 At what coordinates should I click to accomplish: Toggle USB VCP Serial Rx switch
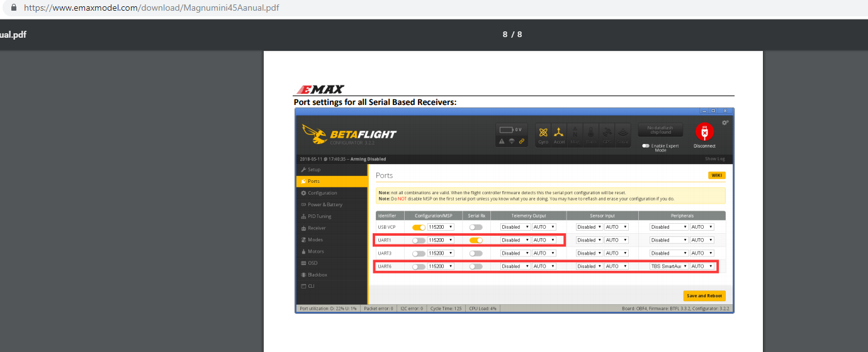pos(476,227)
